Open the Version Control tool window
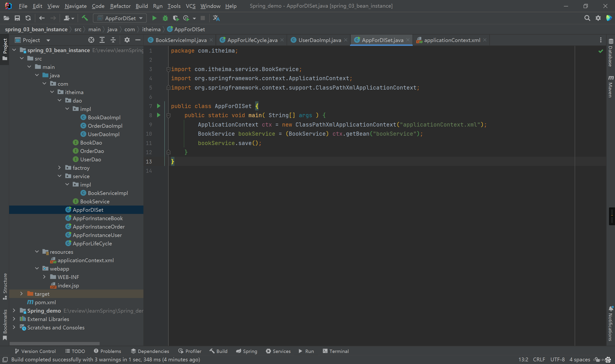Screen dimensions: 615x364 [35, 351]
